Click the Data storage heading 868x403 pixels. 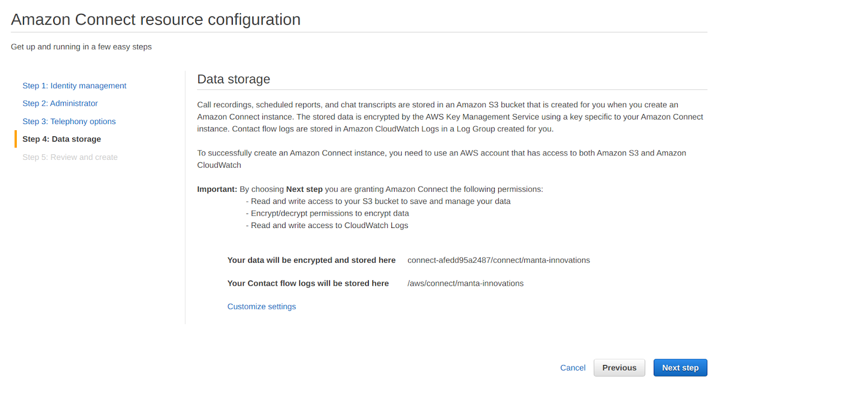coord(233,79)
